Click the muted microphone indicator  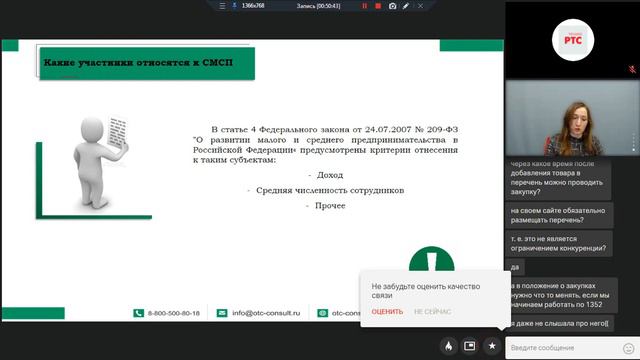pos(632,69)
